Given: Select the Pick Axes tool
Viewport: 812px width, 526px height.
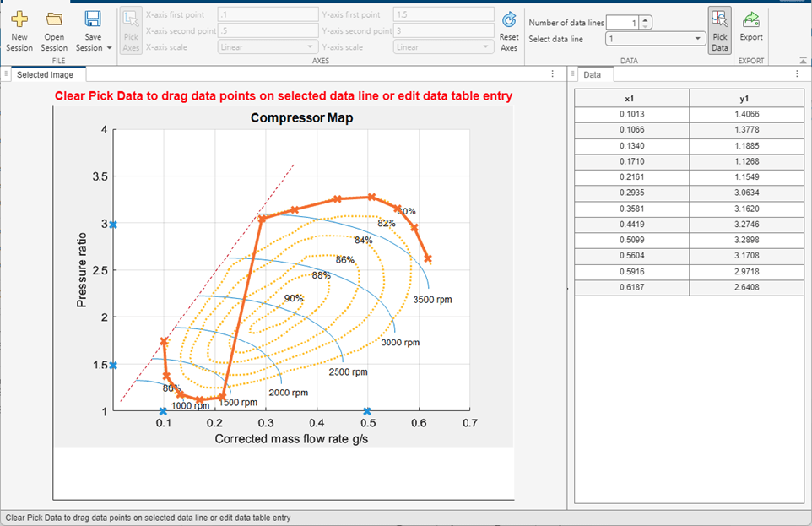Looking at the screenshot, I should coord(131,30).
